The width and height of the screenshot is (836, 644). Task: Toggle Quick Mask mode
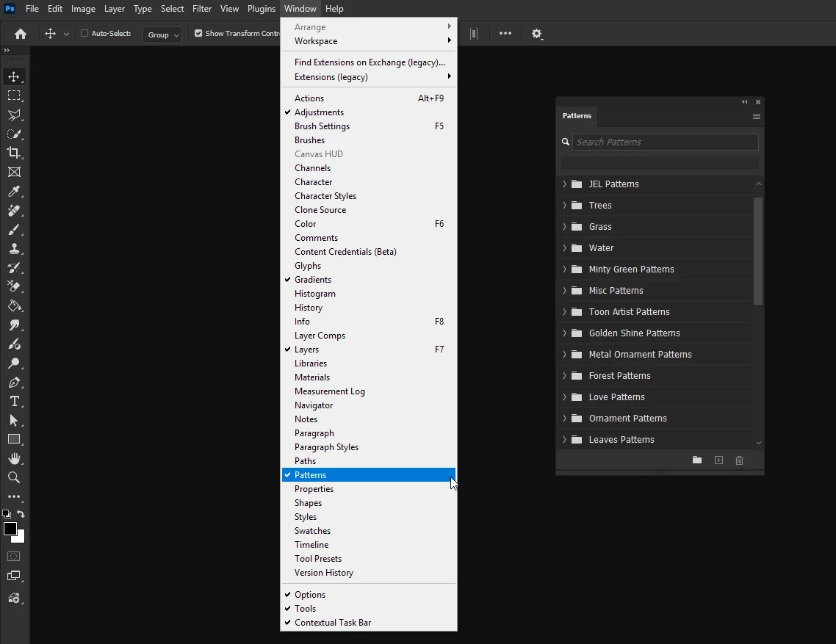click(14, 557)
